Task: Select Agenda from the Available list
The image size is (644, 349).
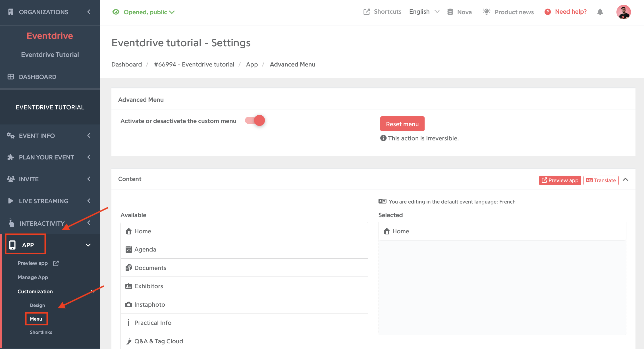Action: 244,250
